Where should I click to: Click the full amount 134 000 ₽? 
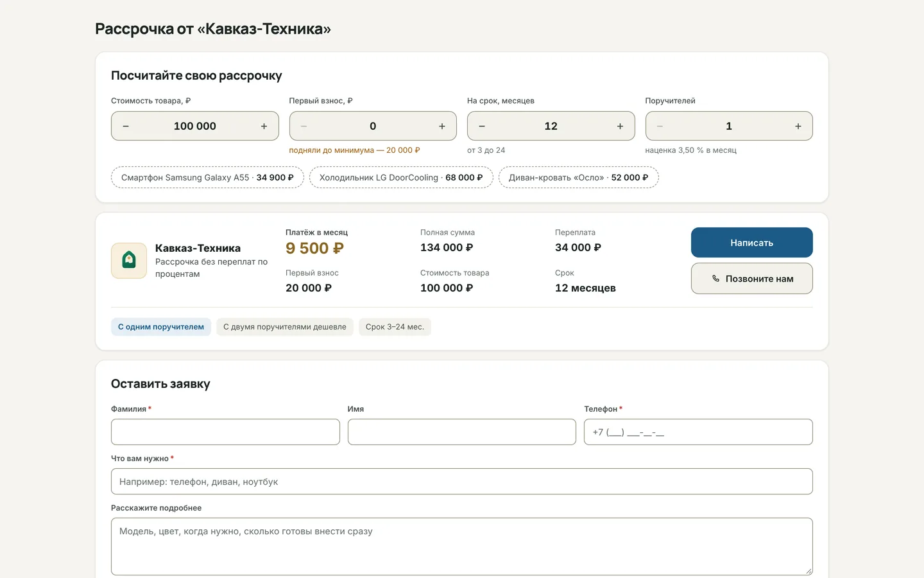(x=447, y=248)
